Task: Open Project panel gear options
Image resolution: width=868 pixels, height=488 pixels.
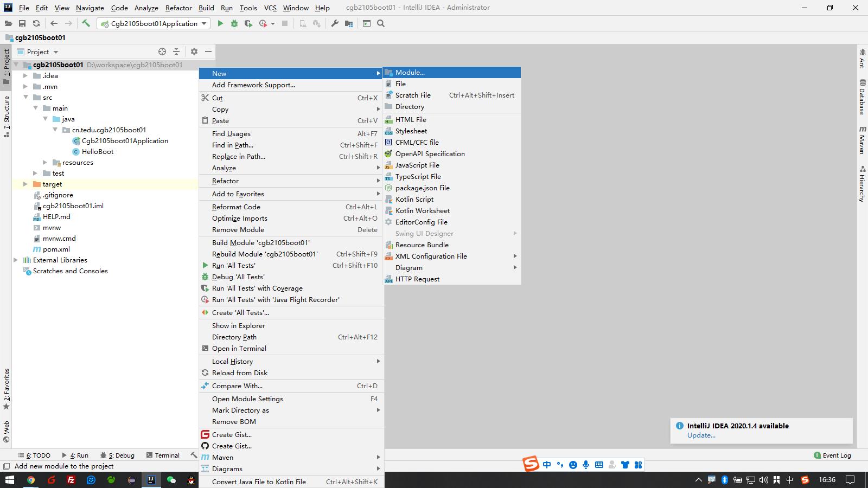Action: coord(194,52)
